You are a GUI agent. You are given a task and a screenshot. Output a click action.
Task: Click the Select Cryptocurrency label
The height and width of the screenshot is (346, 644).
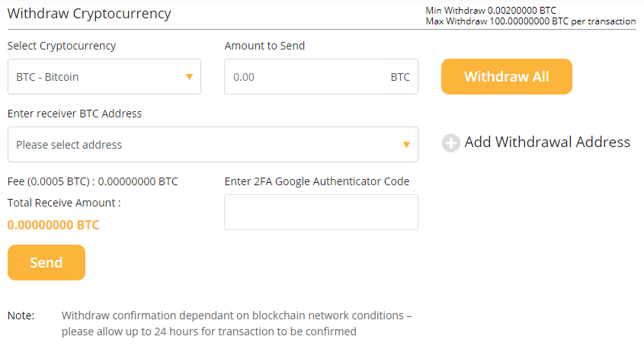pyautogui.click(x=62, y=46)
